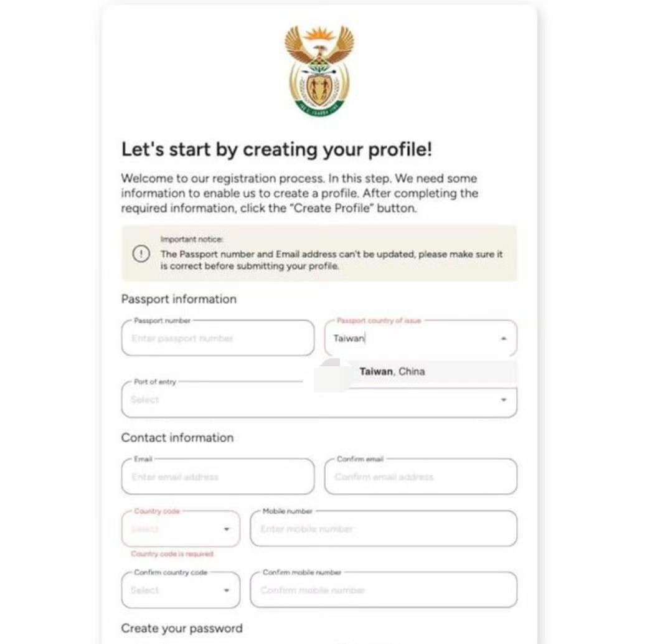Focus the Passport number field

[217, 338]
